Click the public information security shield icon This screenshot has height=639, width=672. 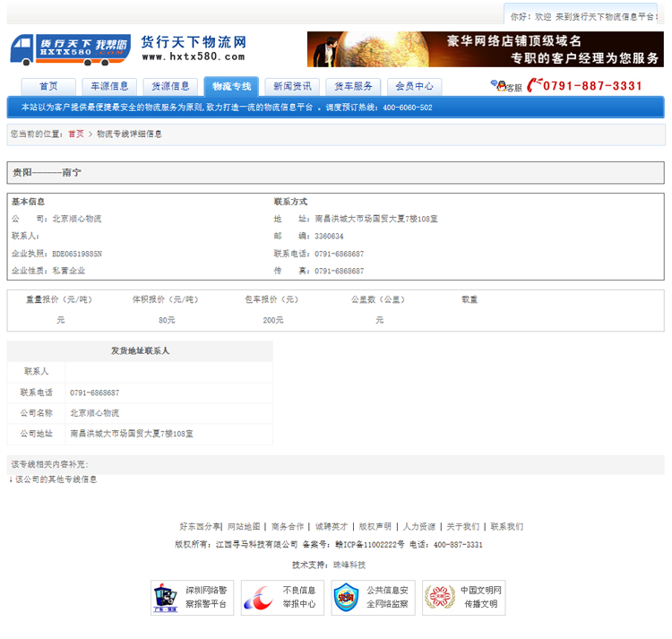346,598
